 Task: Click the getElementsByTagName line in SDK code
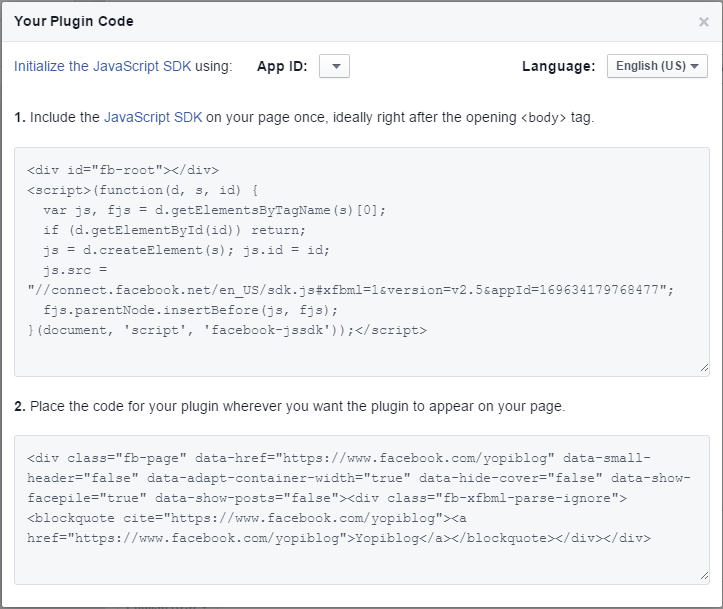coord(214,210)
